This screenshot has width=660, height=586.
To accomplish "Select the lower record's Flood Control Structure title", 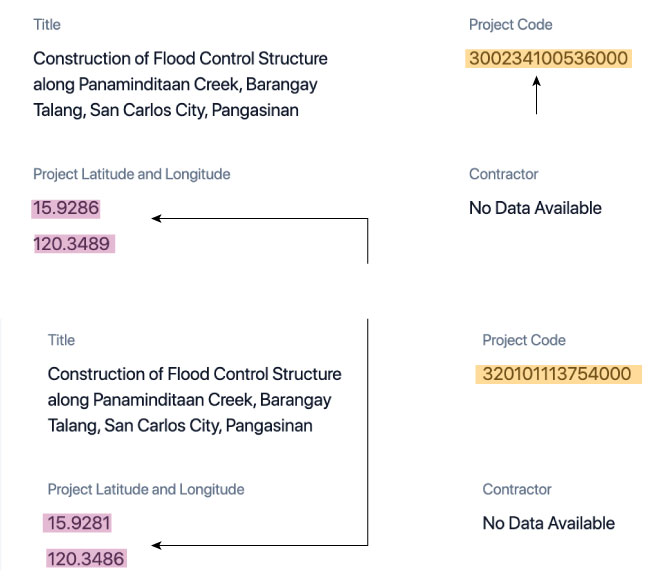I will [x=194, y=400].
